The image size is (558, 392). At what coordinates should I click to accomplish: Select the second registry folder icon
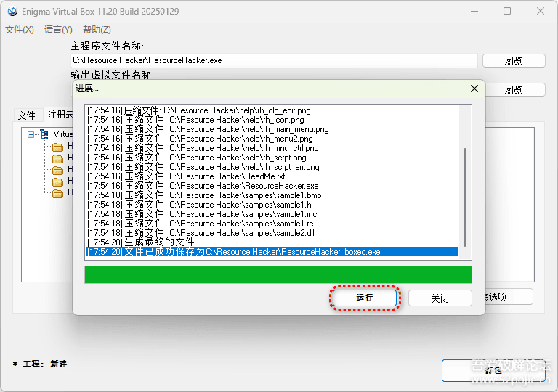pos(57,158)
